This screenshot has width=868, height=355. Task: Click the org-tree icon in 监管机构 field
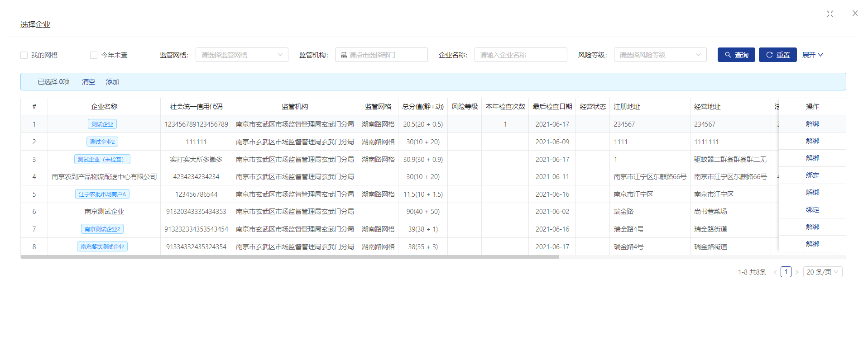click(x=344, y=55)
